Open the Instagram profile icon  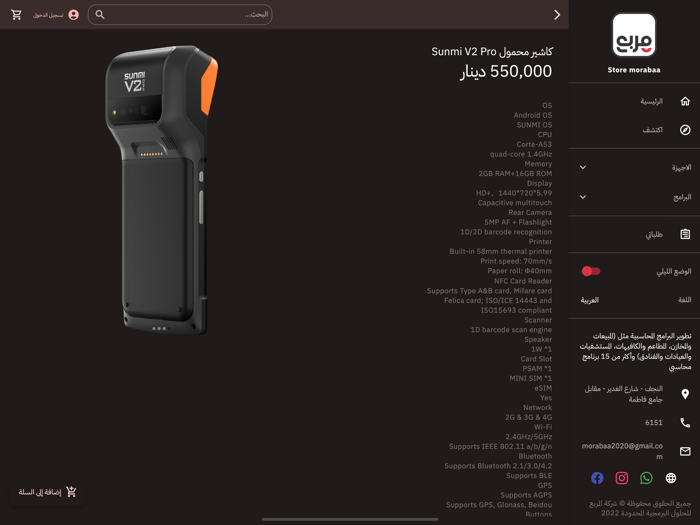point(621,478)
